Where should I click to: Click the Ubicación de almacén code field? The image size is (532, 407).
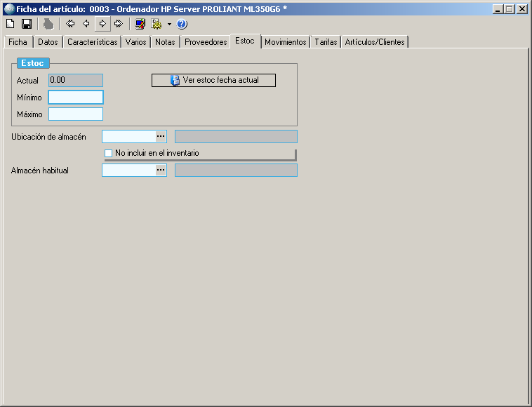click(129, 136)
